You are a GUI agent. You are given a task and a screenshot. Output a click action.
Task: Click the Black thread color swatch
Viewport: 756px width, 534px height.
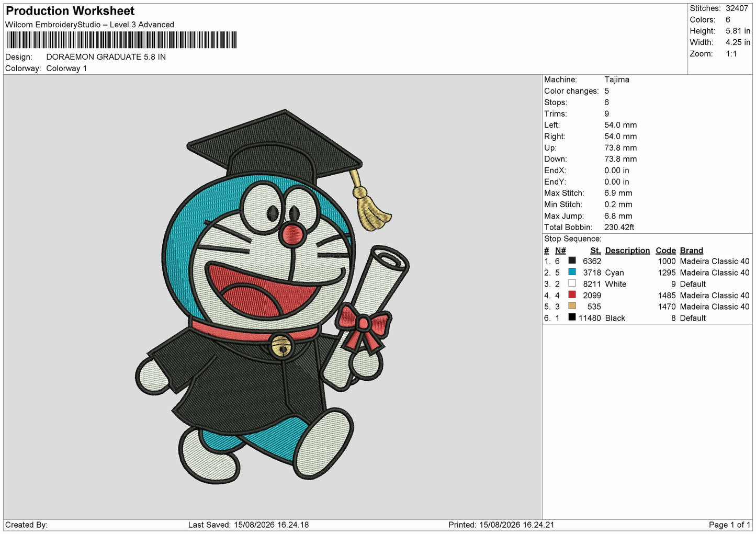click(x=572, y=317)
